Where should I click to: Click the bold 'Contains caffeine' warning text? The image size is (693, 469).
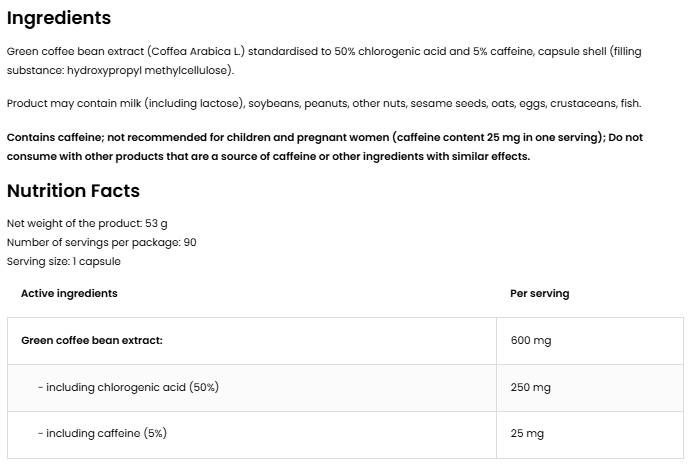[x=324, y=146]
